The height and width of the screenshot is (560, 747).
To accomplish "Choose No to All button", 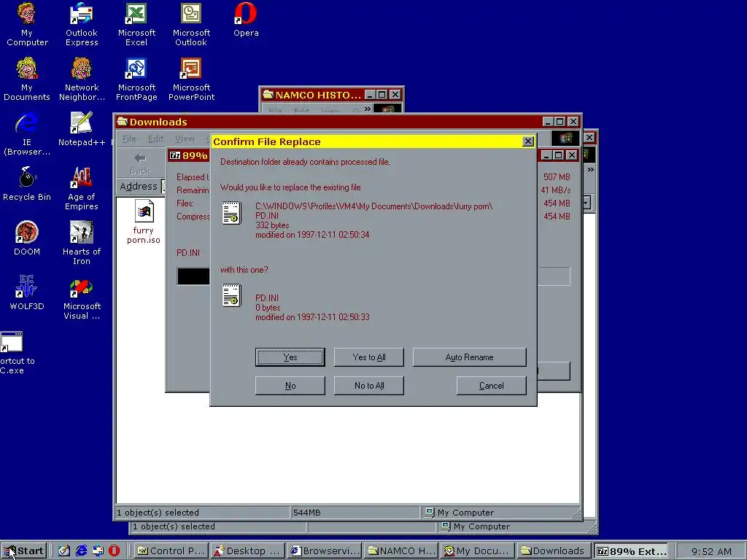I will [x=368, y=386].
